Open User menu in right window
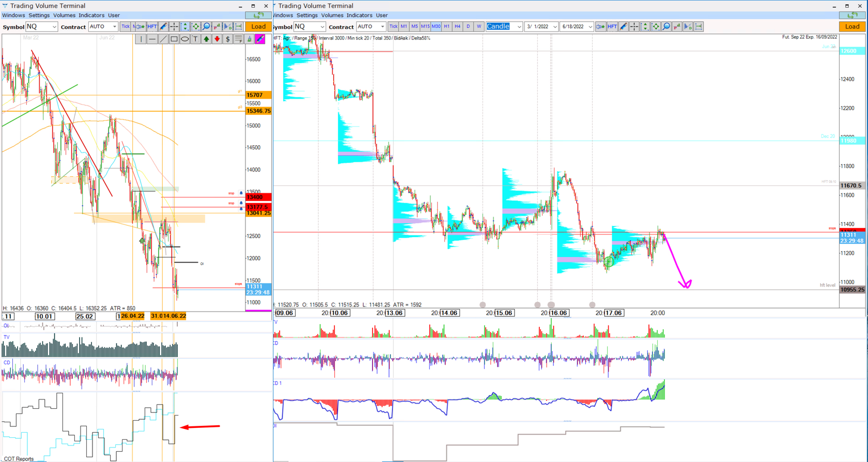Image resolution: width=868 pixels, height=462 pixels. point(382,16)
